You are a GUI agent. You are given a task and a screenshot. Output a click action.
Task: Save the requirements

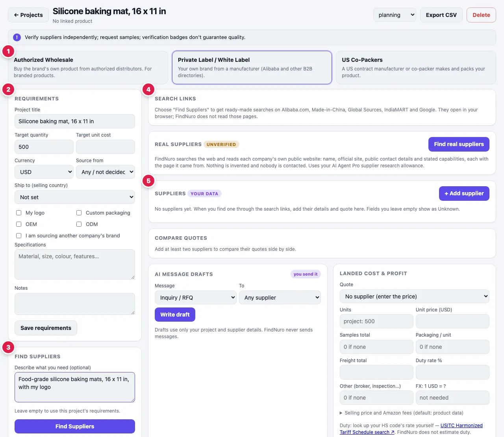(46, 328)
